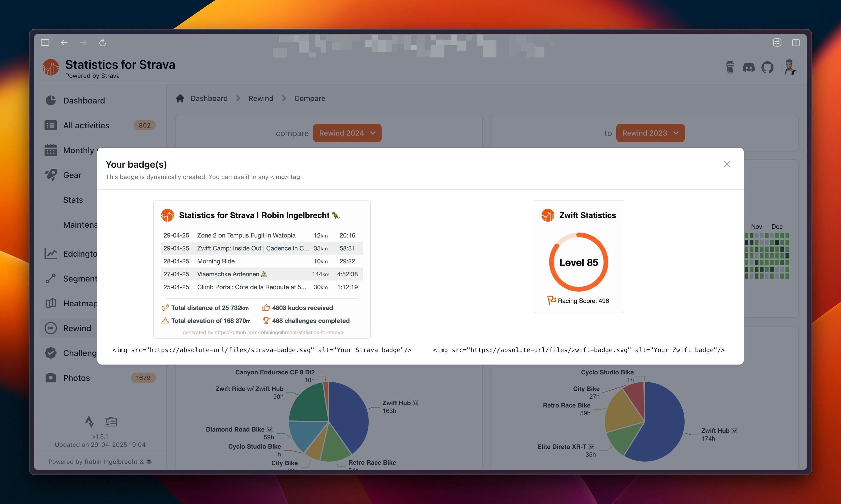The width and height of the screenshot is (841, 504).
Task: Click the Strava logo icon above the version number
Action: point(89,421)
